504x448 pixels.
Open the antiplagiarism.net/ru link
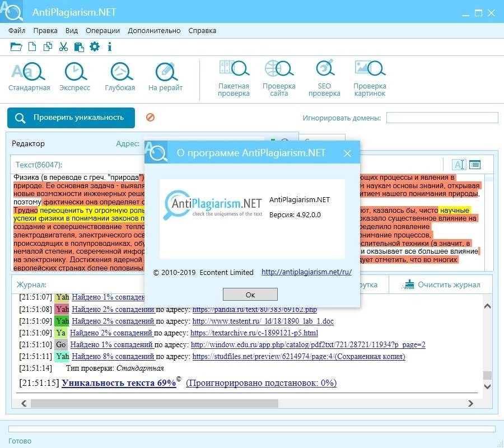pyautogui.click(x=306, y=272)
